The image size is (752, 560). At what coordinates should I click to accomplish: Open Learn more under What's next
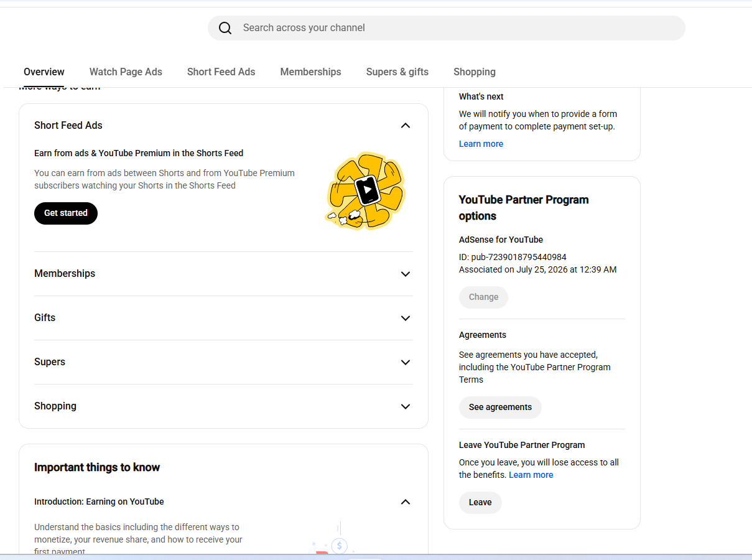click(481, 144)
